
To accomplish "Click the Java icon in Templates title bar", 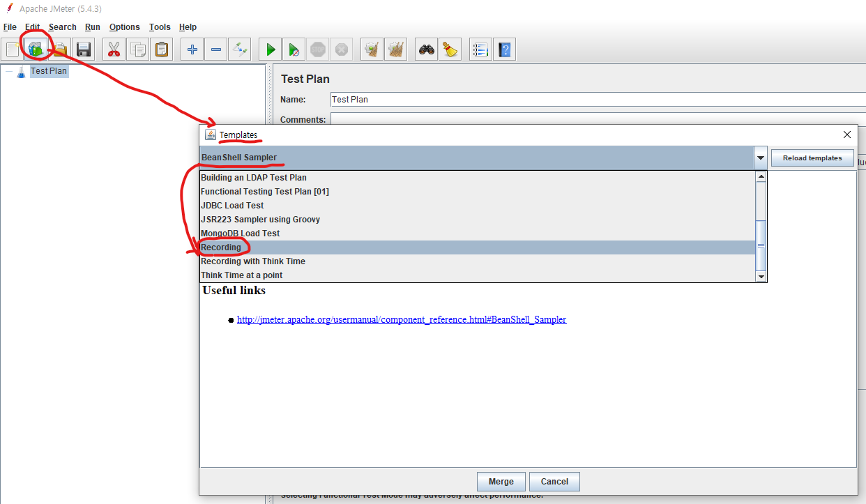I will [211, 135].
